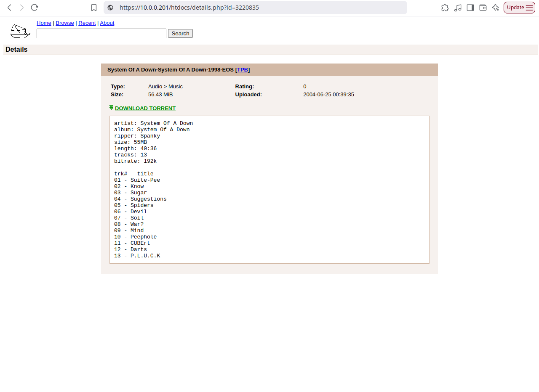Click the 'length: 40:36' line
539x392 pixels.
[136, 148]
